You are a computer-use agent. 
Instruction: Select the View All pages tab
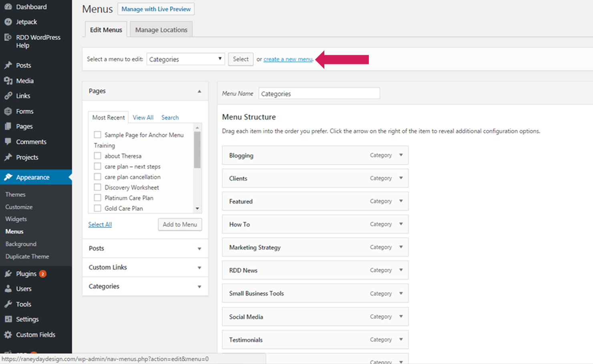(143, 118)
